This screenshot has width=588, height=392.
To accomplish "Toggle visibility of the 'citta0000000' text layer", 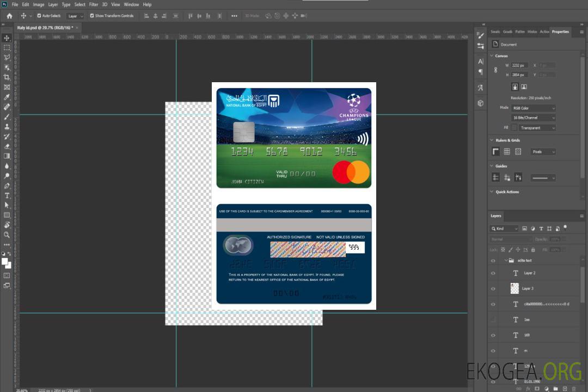I will (x=493, y=304).
